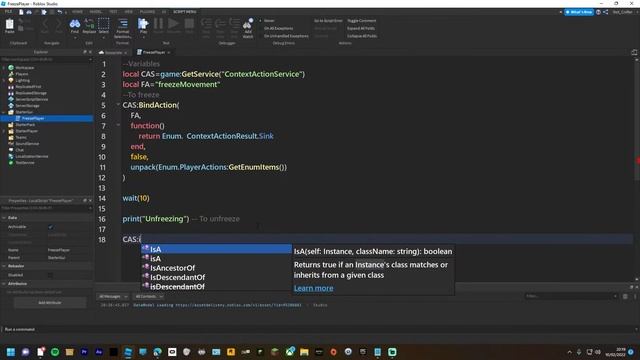Open the HOME ribbon tab
Screen dimensions: 640x360
[x=77, y=12]
